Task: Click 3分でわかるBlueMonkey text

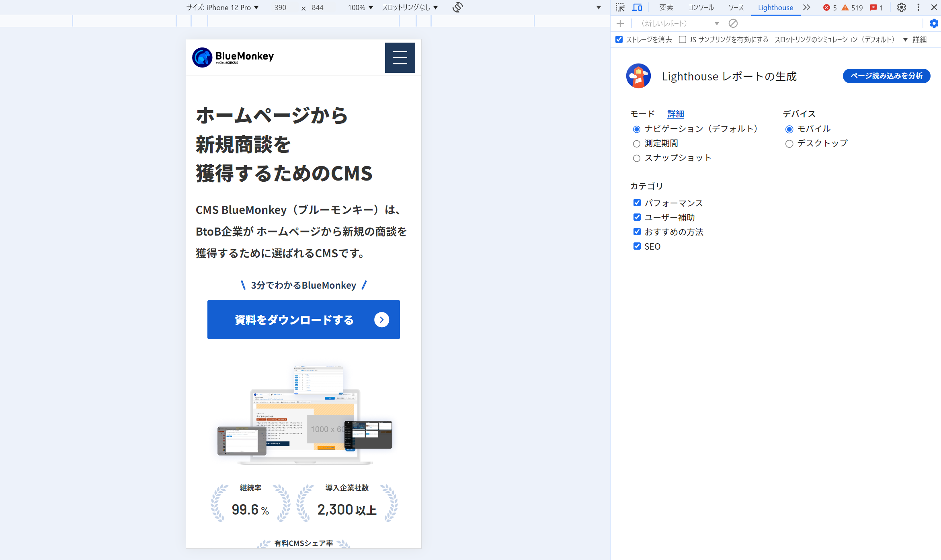Action: coord(303,285)
